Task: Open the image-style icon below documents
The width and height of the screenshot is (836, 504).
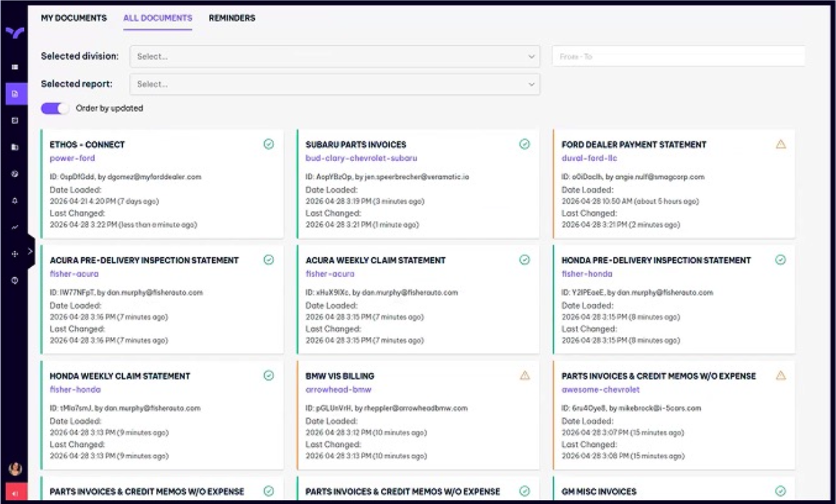Action: point(15,121)
